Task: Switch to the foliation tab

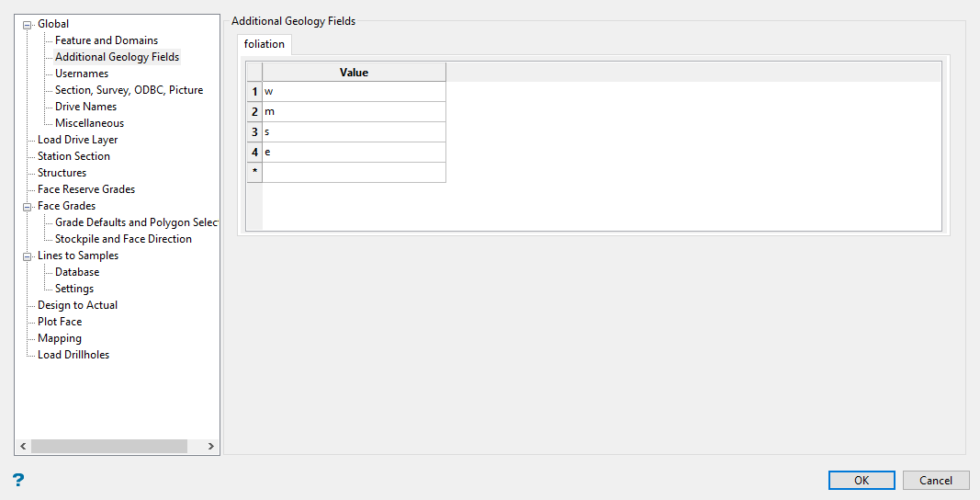Action: 265,44
